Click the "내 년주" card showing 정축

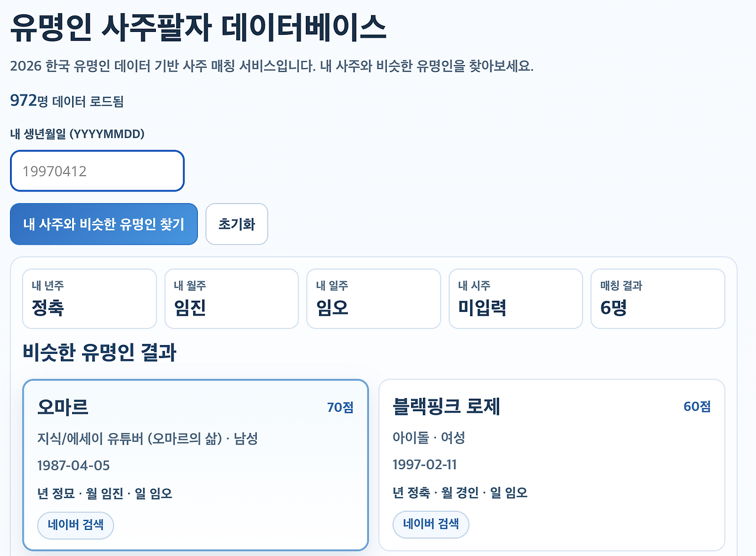click(x=89, y=298)
